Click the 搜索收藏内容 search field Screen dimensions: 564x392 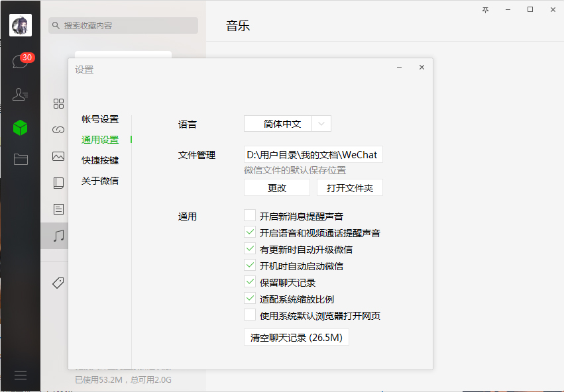click(x=123, y=25)
